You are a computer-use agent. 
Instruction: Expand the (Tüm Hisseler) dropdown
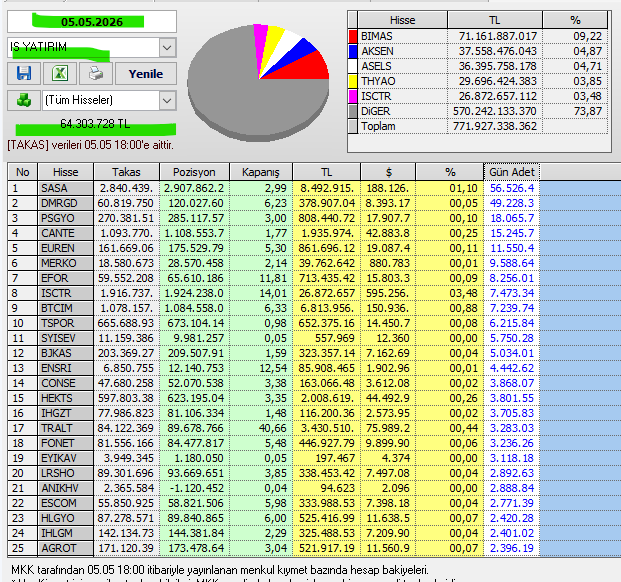coord(167,101)
